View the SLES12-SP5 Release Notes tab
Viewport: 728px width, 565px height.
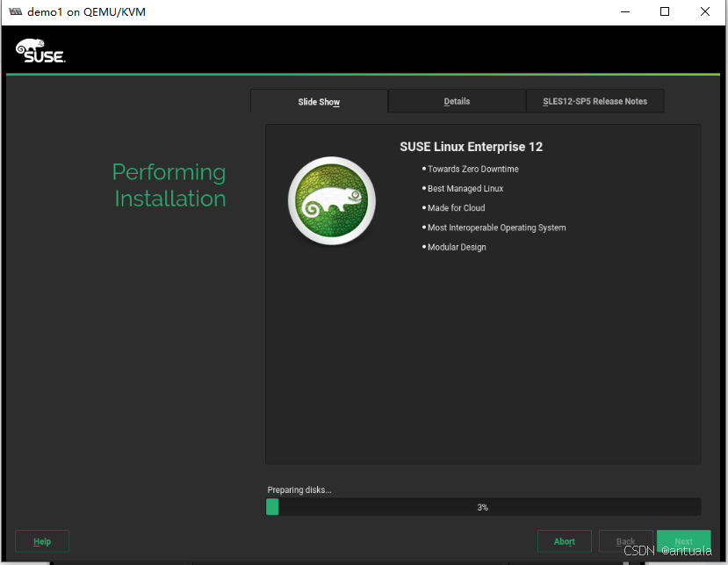(595, 101)
